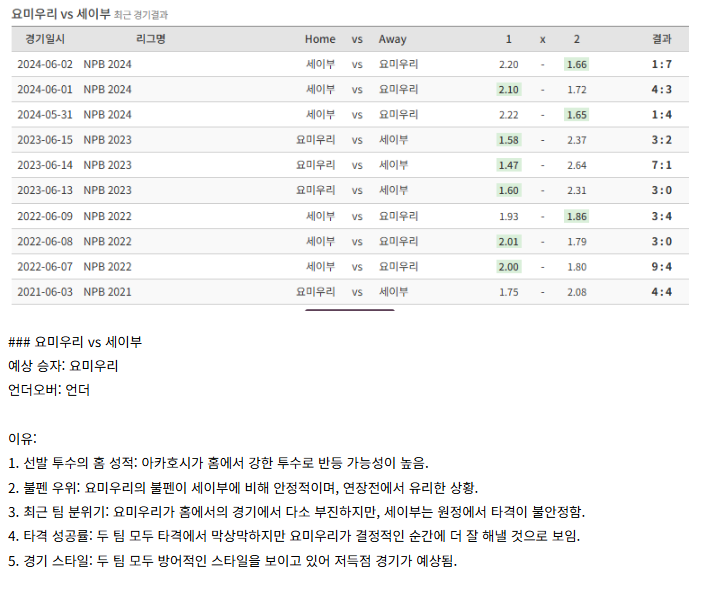Click reason 3 about 최근 팀 분위기

(296, 512)
